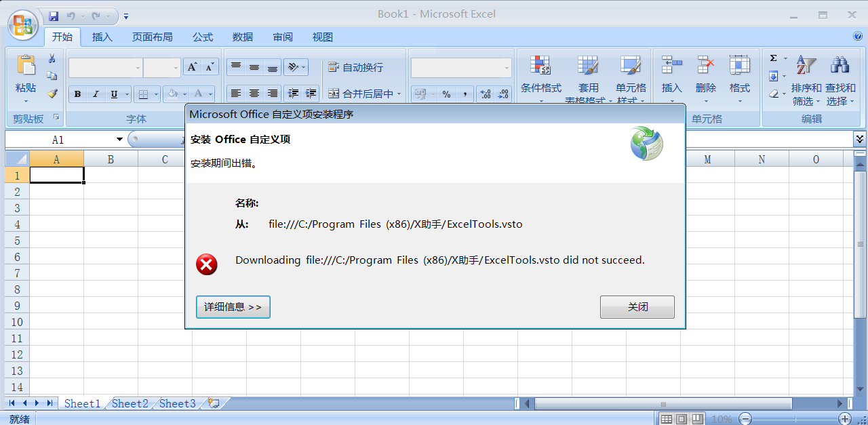Copy selection with the copy icon
The image size is (868, 425).
click(52, 76)
